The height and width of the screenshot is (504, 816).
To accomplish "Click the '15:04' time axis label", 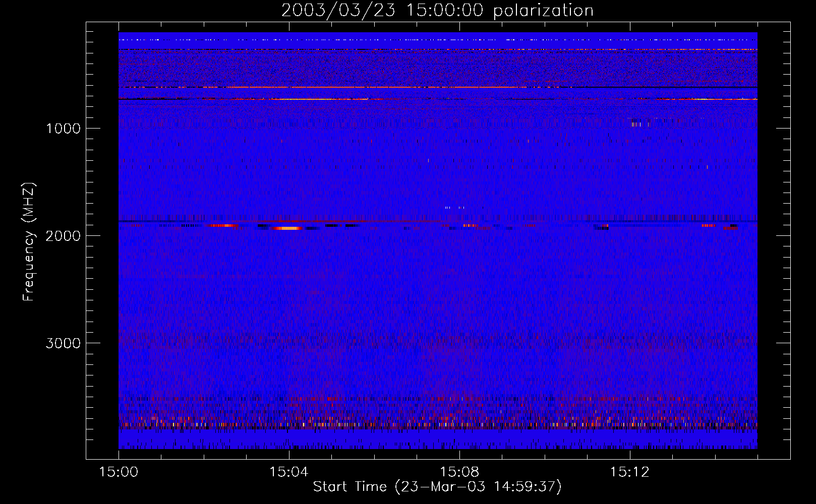I will [289, 472].
